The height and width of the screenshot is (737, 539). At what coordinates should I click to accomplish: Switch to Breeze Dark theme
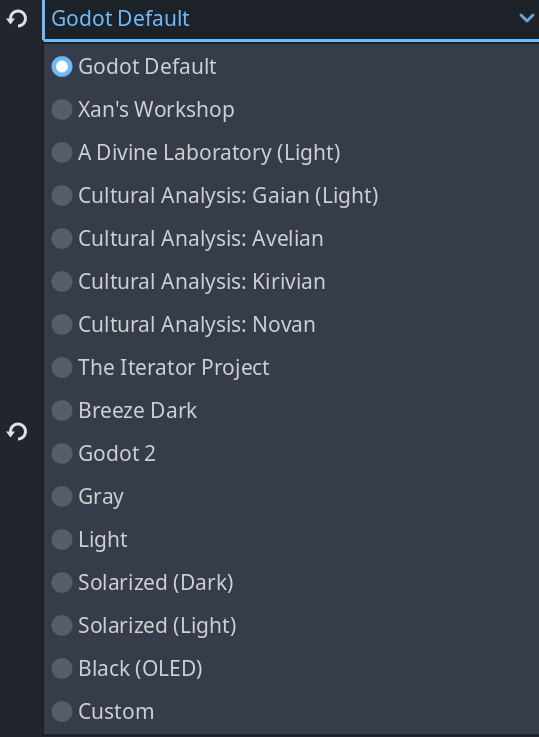pos(291,410)
